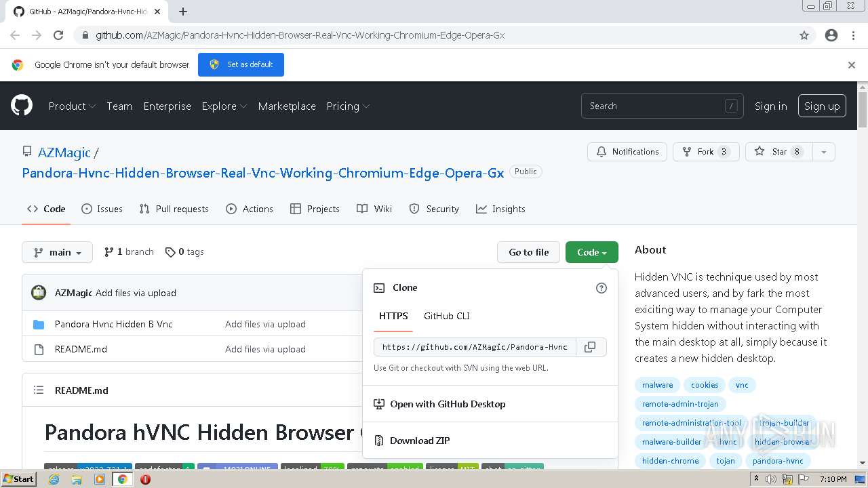Screen dimensions: 868x488
Task: Toggle the green Code dropdown
Action: click(592, 252)
